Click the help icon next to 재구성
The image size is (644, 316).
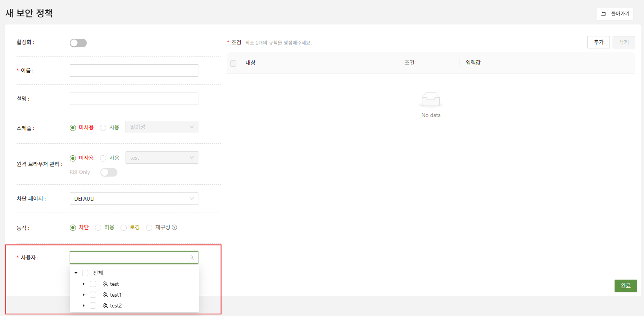[174, 227]
